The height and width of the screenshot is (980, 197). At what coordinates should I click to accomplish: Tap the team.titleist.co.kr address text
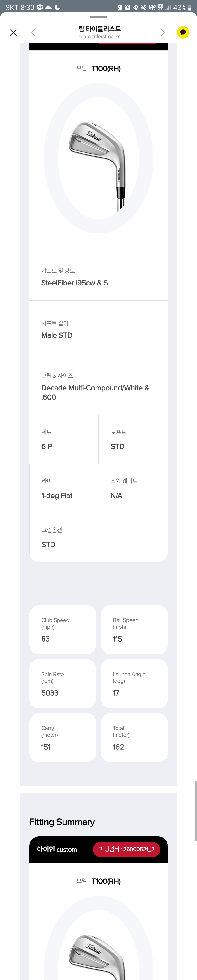(x=99, y=37)
